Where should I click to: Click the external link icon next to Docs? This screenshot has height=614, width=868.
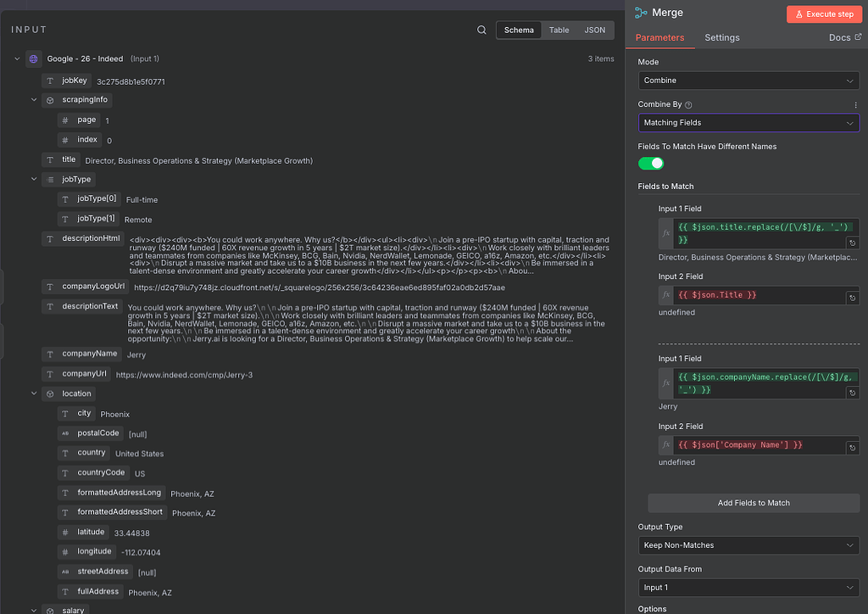[857, 37]
